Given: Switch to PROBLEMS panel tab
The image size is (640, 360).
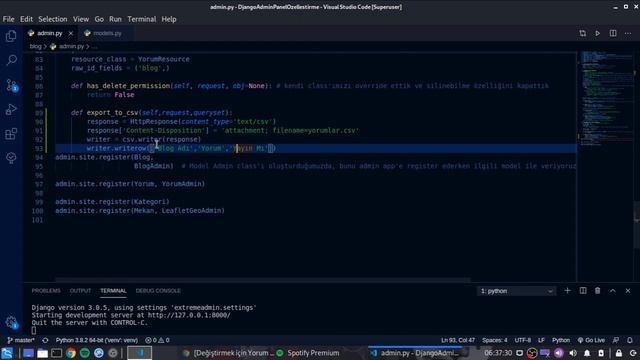Looking at the screenshot, I should (46, 291).
